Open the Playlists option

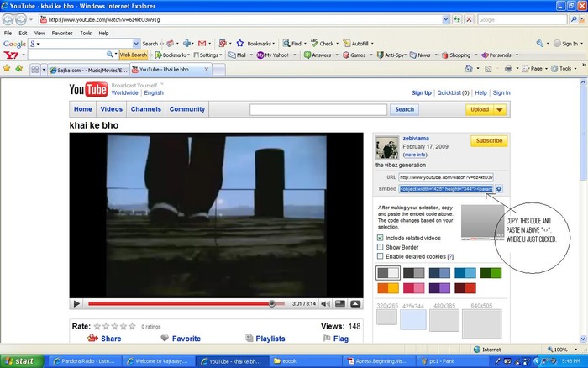270,339
